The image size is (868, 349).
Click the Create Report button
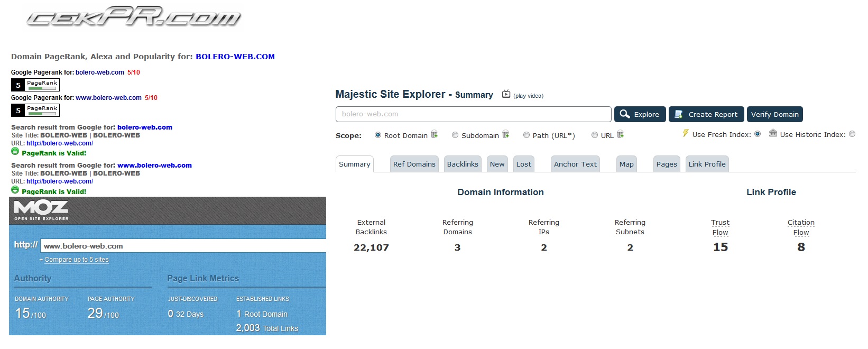coord(706,114)
